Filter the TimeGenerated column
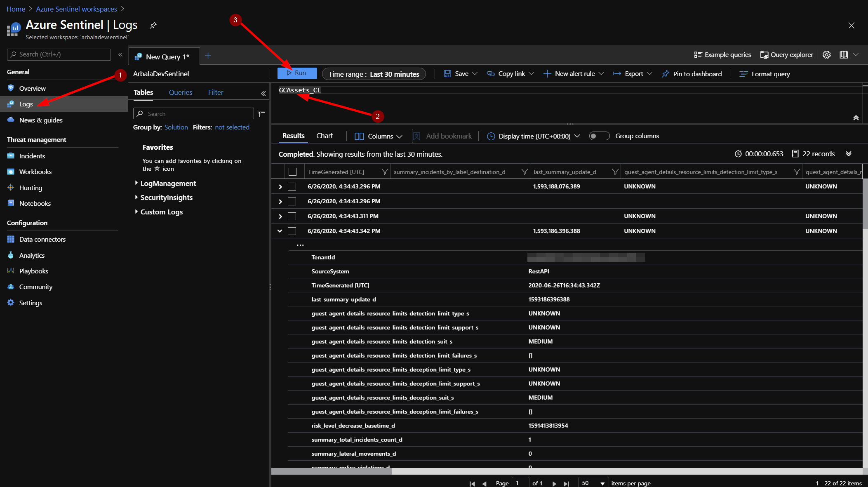 pos(384,172)
